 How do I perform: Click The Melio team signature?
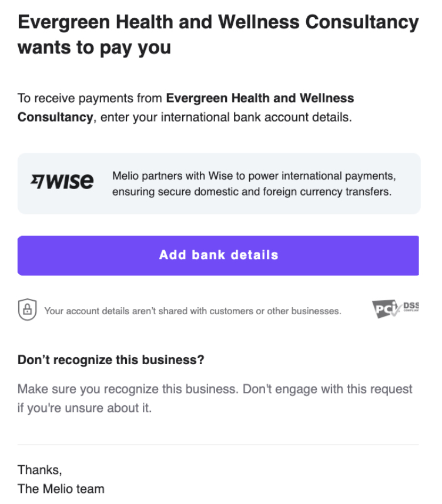coord(61,489)
